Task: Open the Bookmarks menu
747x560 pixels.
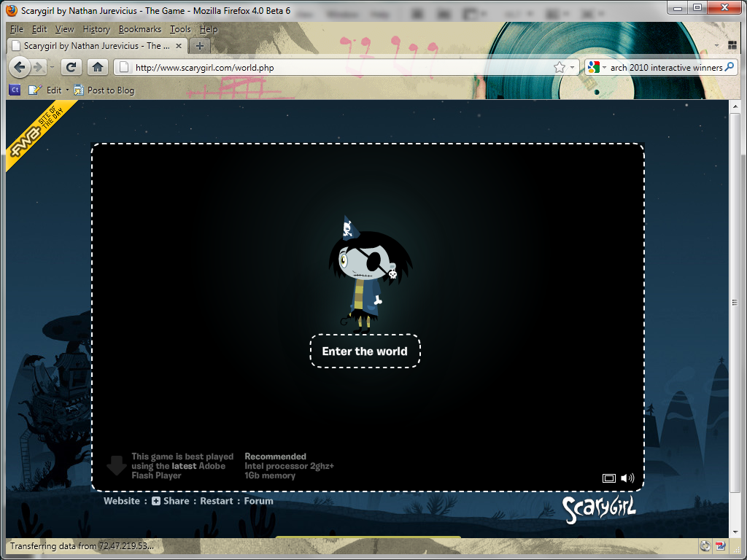Action: tap(140, 29)
